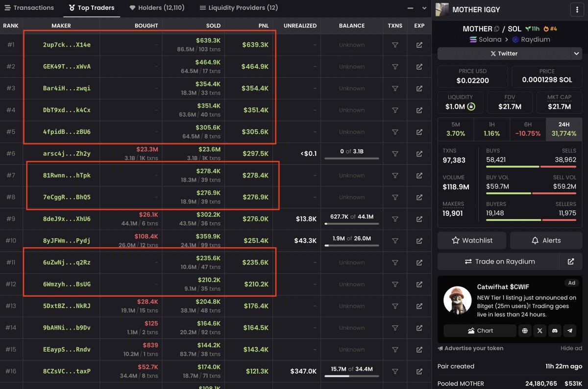The height and width of the screenshot is (389, 588).
Task: Click MOTHER IGGY token thumbnail image
Action: pos(442,9)
